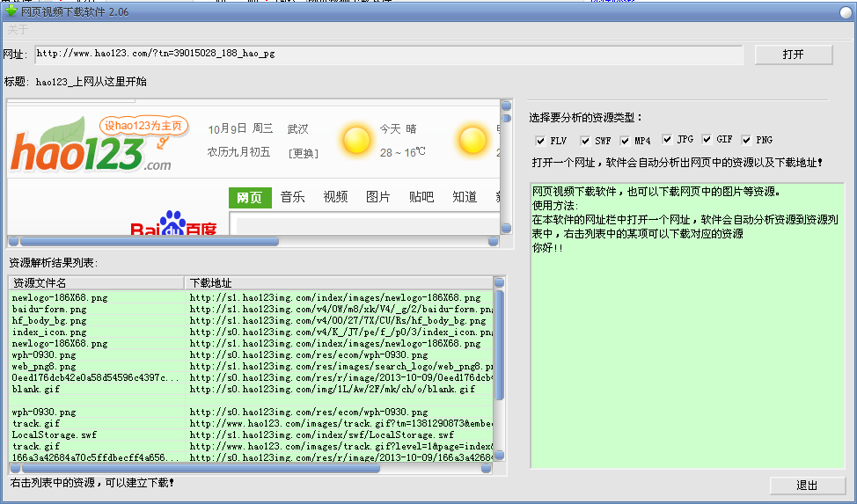
Task: Toggle the FLV checkbox
Action: (540, 141)
